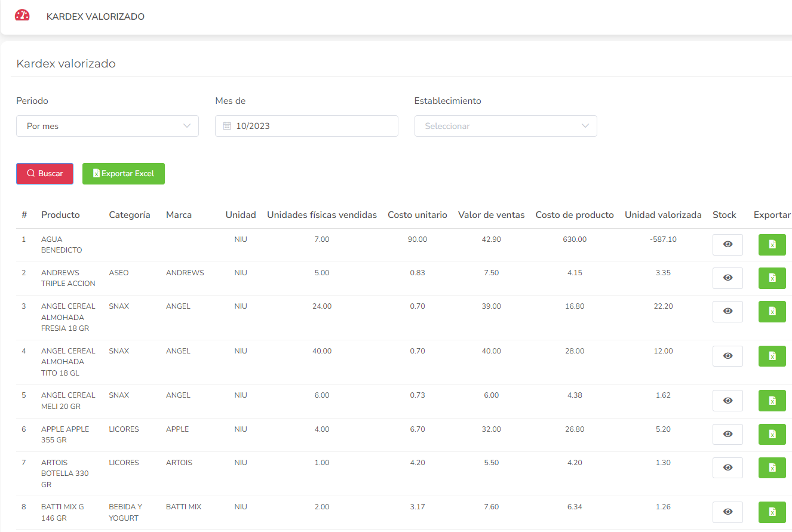Export Excel for ANGEL CEREAL ALMOHADA FRESIA row

tap(772, 312)
